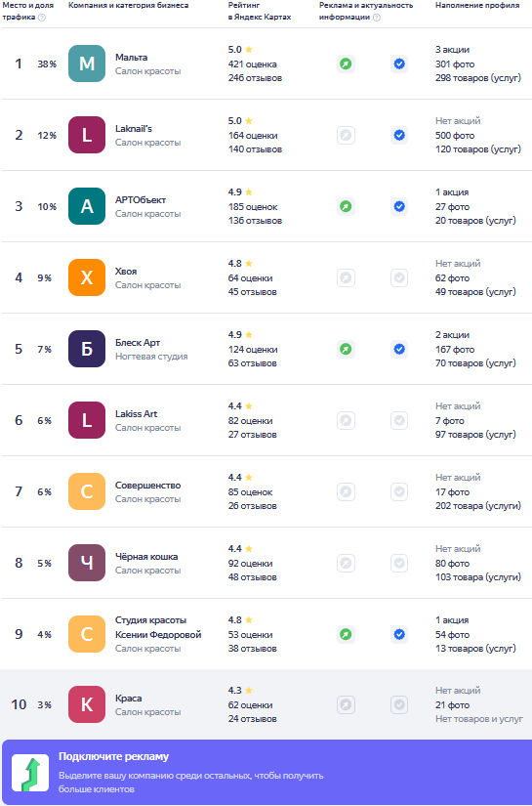532x806 pixels.
Task: Click the grey advertising icon in Laknail's row
Action: tap(347, 135)
